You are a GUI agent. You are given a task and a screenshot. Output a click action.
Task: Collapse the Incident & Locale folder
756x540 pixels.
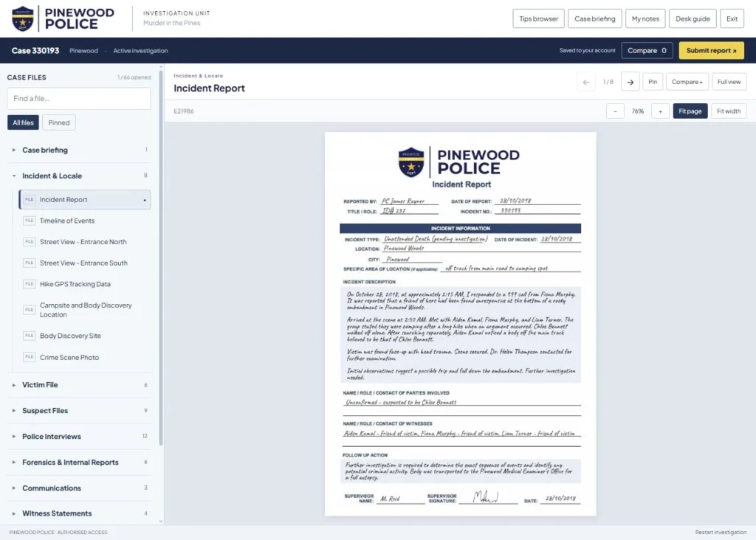tap(79, 176)
